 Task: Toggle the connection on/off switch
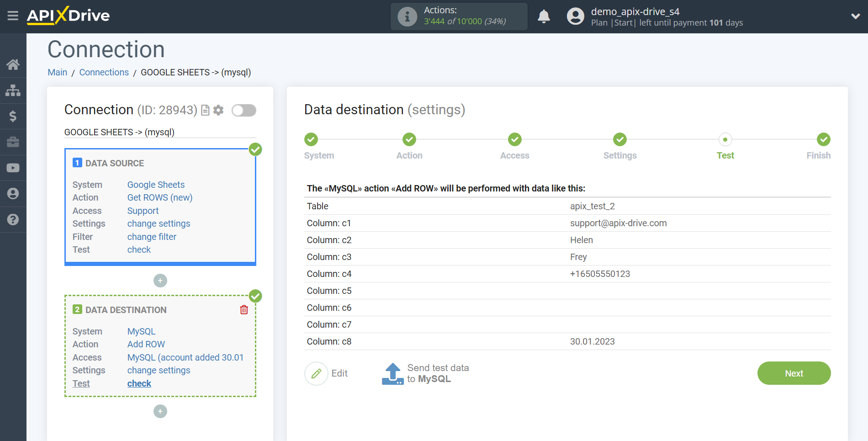243,110
